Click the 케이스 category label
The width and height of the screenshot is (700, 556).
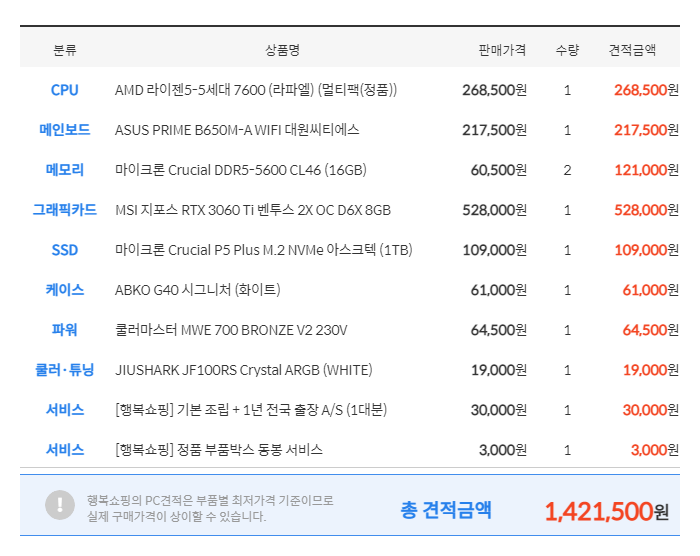coord(65,290)
